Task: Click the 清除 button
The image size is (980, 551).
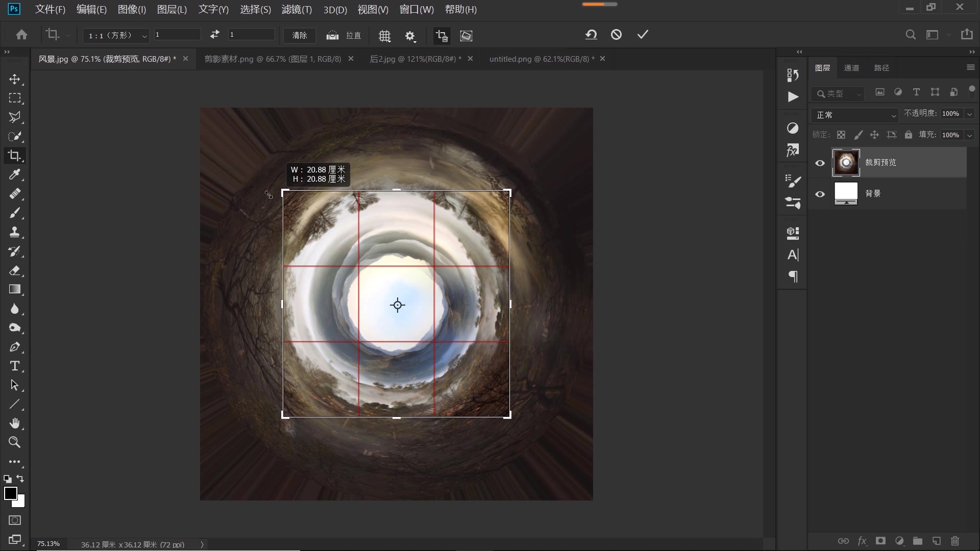Action: point(300,36)
